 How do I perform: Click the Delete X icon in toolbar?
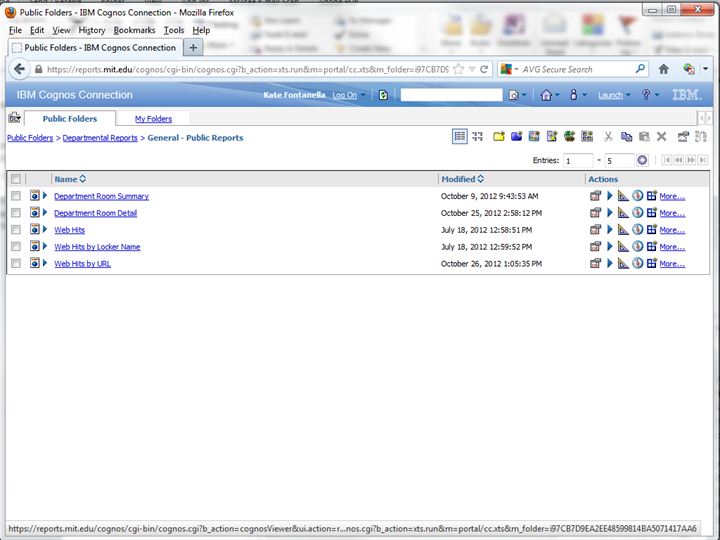tap(662, 136)
